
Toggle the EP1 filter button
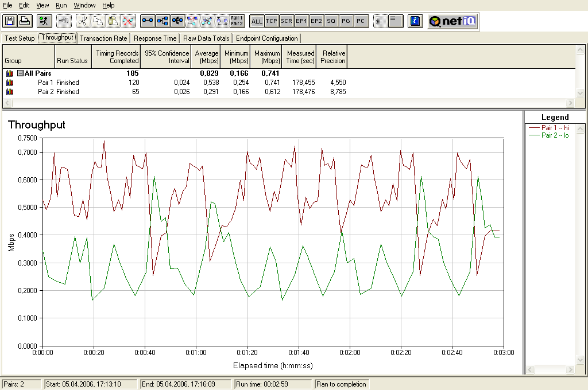coord(301,21)
